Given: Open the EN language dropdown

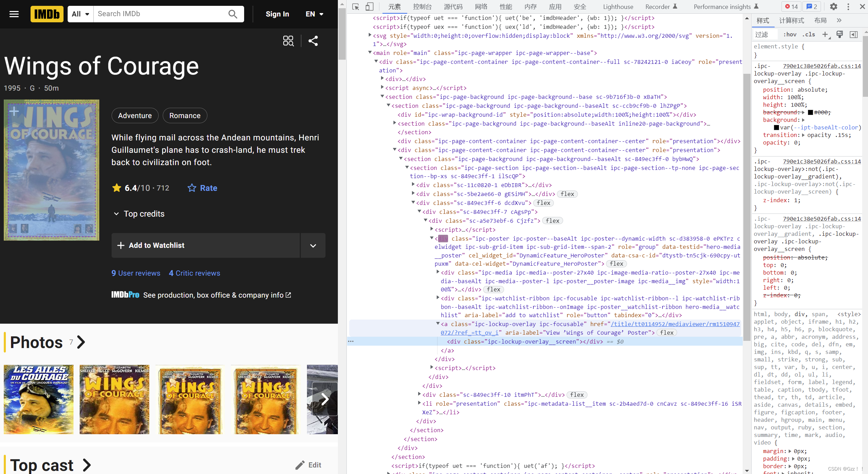Looking at the screenshot, I should [x=315, y=14].
